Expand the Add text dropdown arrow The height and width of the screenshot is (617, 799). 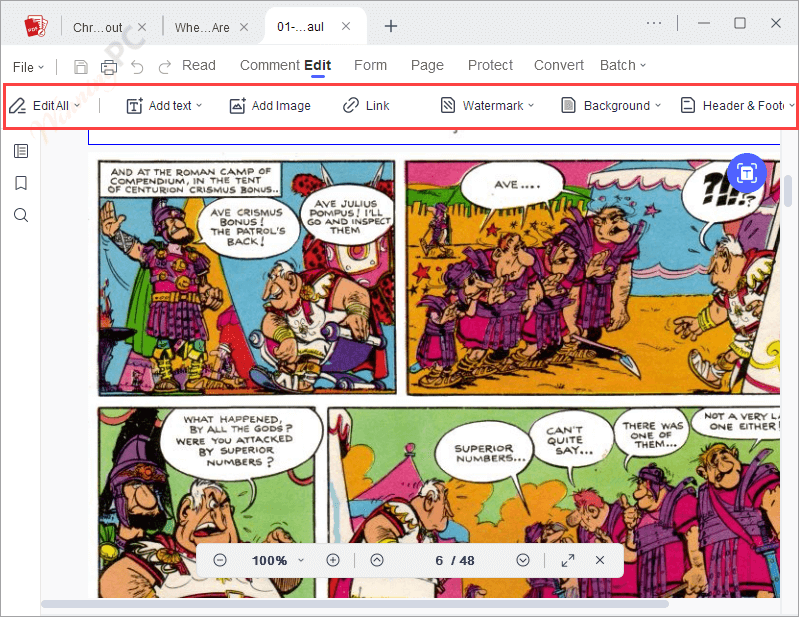tap(199, 105)
